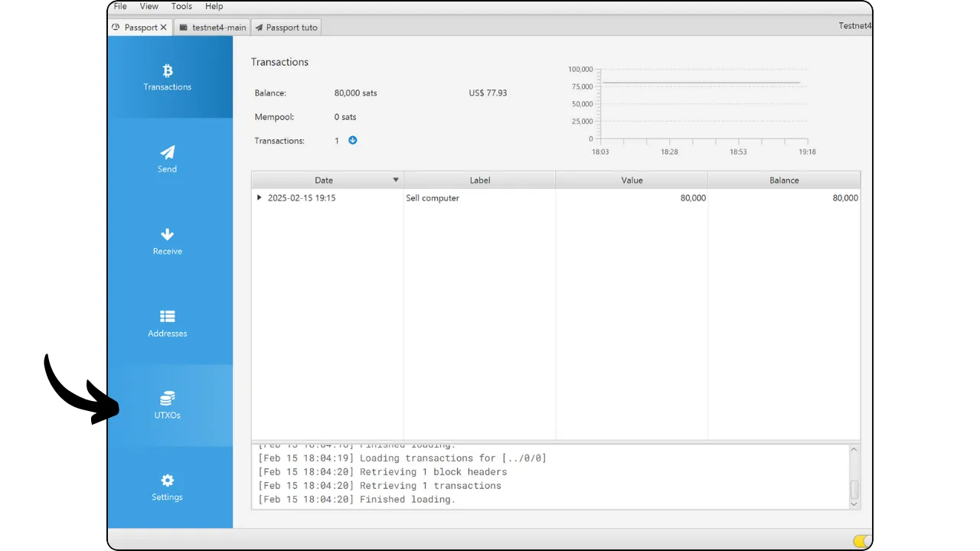Image resolution: width=980 pixels, height=551 pixels.
Task: Switch to the Passport tuto tab
Action: click(x=286, y=28)
